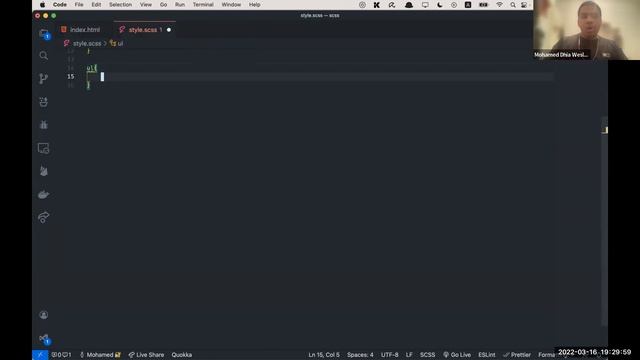The height and width of the screenshot is (360, 640).
Task: Open the File menu
Action: click(79, 5)
